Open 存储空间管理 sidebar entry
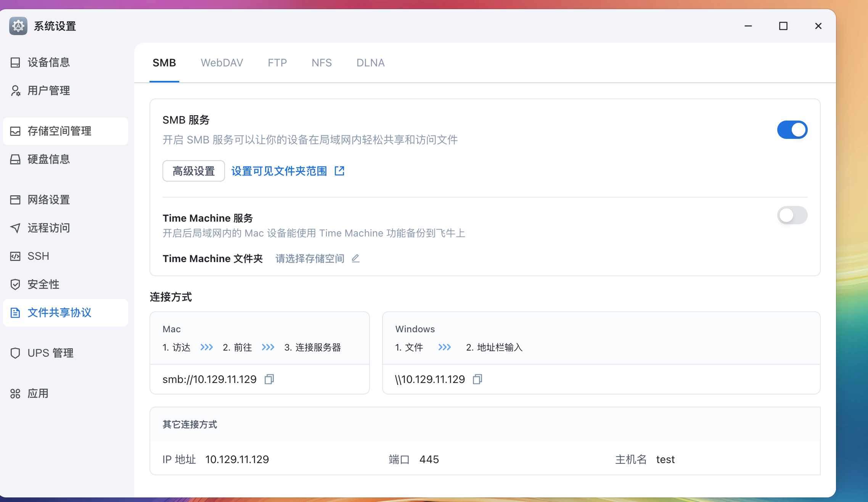 pos(66,131)
